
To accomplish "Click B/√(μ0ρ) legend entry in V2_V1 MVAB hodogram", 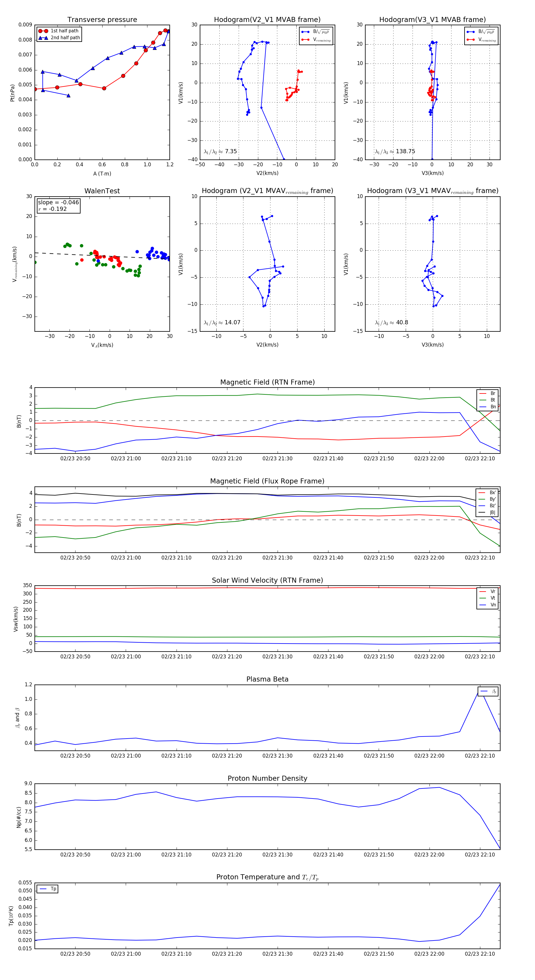I will [x=316, y=32].
